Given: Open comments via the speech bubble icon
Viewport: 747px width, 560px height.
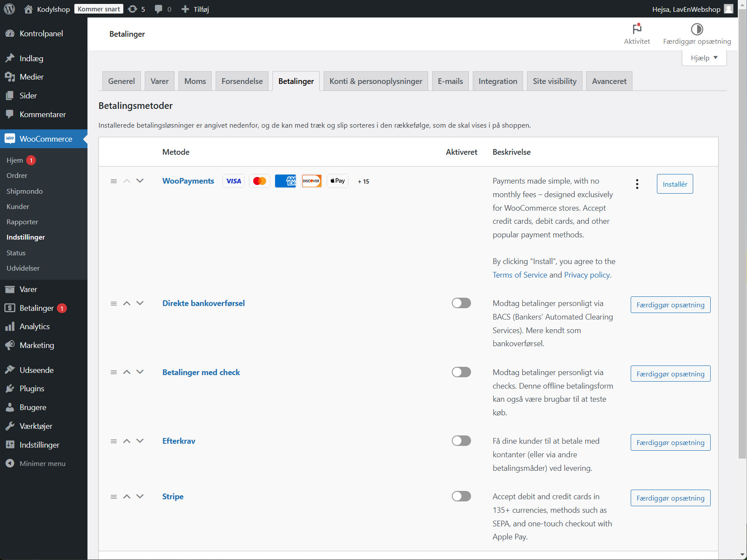Looking at the screenshot, I should pos(158,9).
